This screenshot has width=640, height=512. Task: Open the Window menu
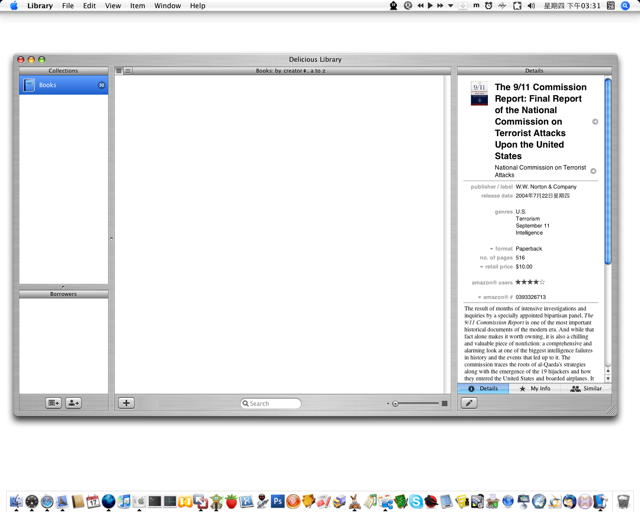(167, 6)
